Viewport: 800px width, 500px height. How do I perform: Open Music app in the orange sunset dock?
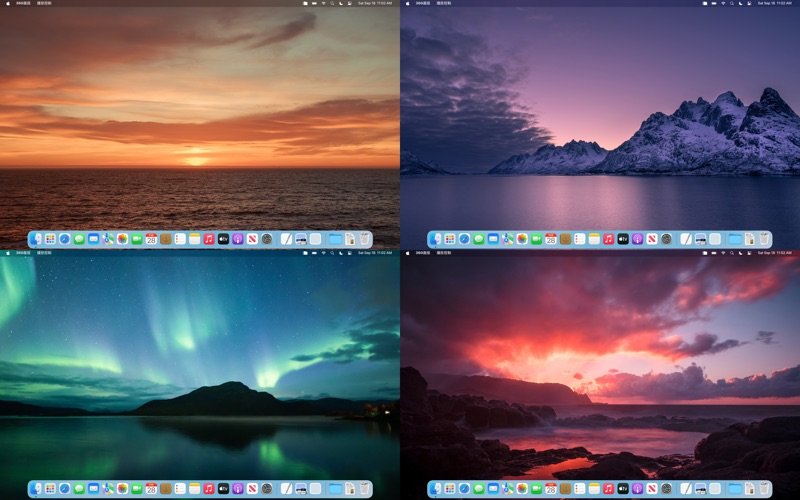[x=209, y=239]
